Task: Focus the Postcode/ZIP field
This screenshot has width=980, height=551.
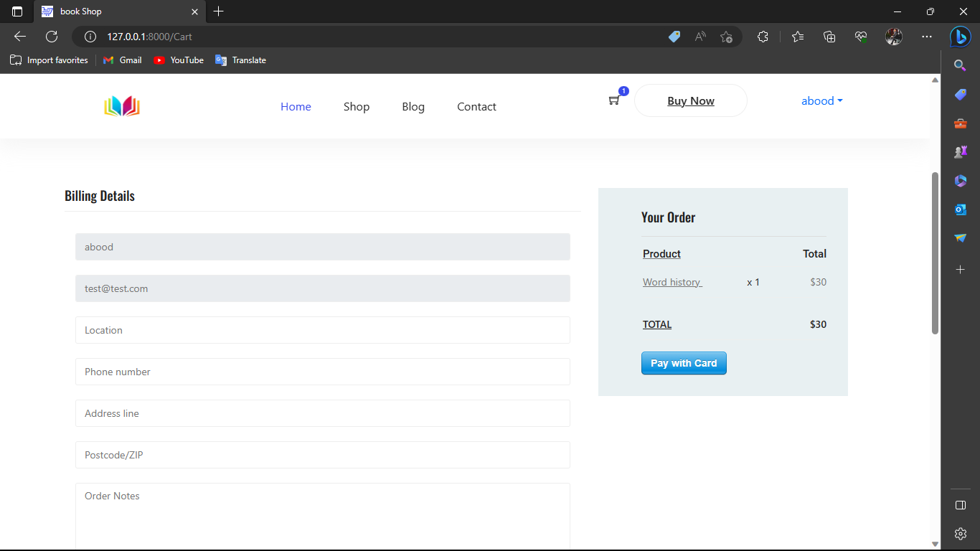Action: 323,455
